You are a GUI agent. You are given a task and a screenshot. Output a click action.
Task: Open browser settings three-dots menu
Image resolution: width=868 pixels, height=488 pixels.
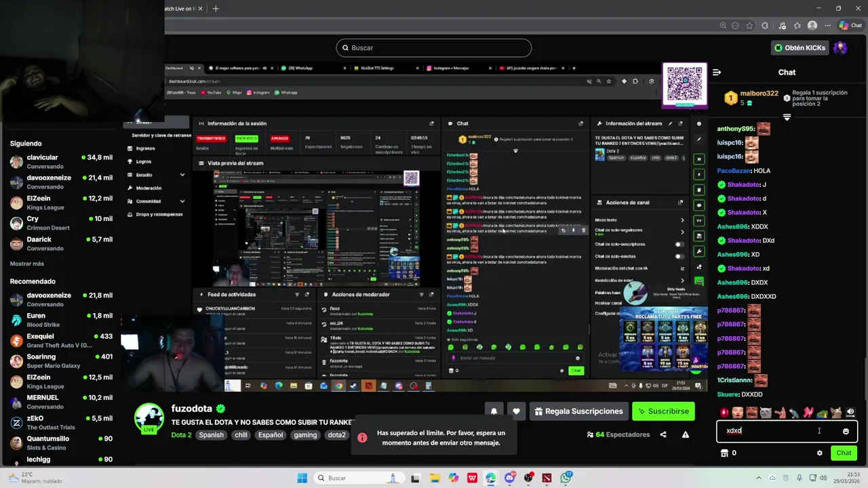(827, 26)
